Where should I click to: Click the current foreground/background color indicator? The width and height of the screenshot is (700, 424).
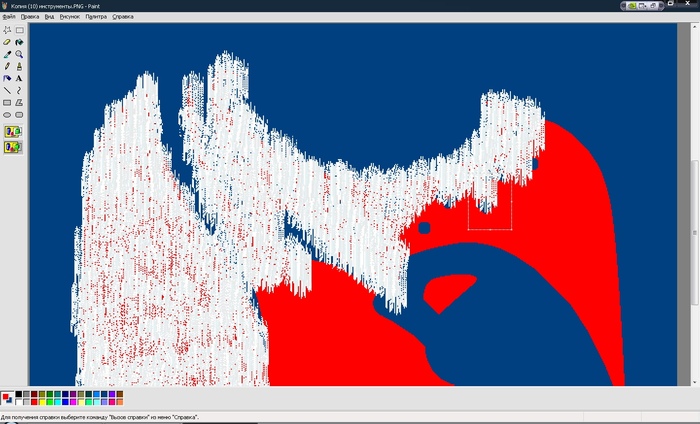tap(7, 398)
